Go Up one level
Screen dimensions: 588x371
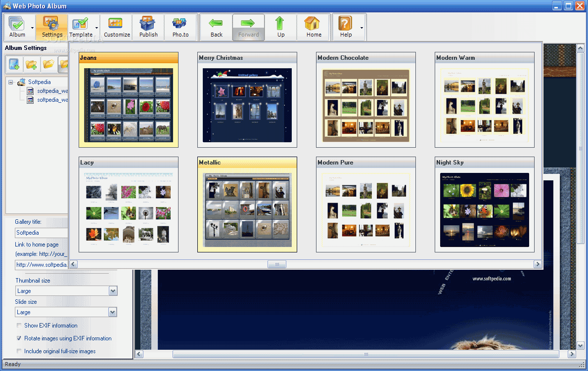(280, 27)
